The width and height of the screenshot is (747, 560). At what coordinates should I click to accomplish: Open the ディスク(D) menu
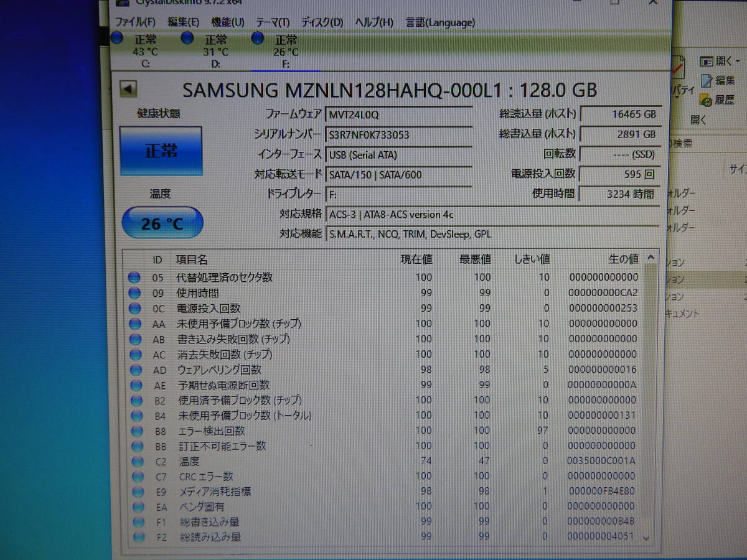(x=322, y=22)
